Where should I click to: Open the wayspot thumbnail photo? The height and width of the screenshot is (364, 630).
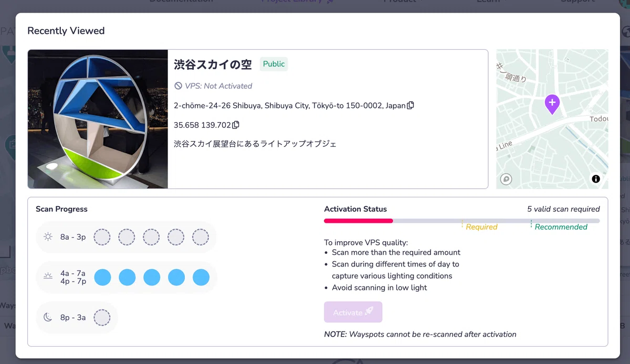[98, 119]
